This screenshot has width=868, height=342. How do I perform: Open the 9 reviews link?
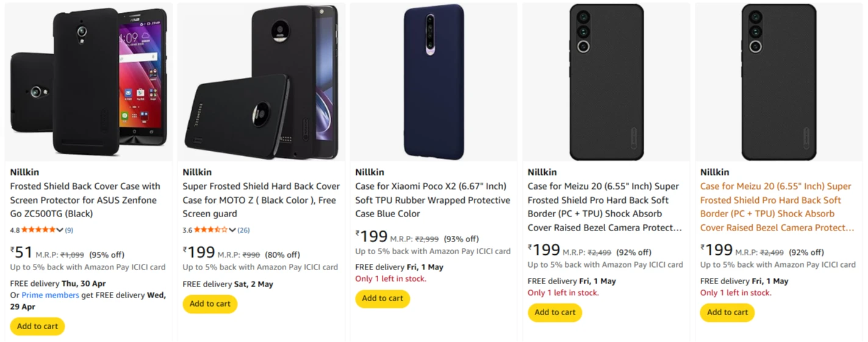coord(69,230)
